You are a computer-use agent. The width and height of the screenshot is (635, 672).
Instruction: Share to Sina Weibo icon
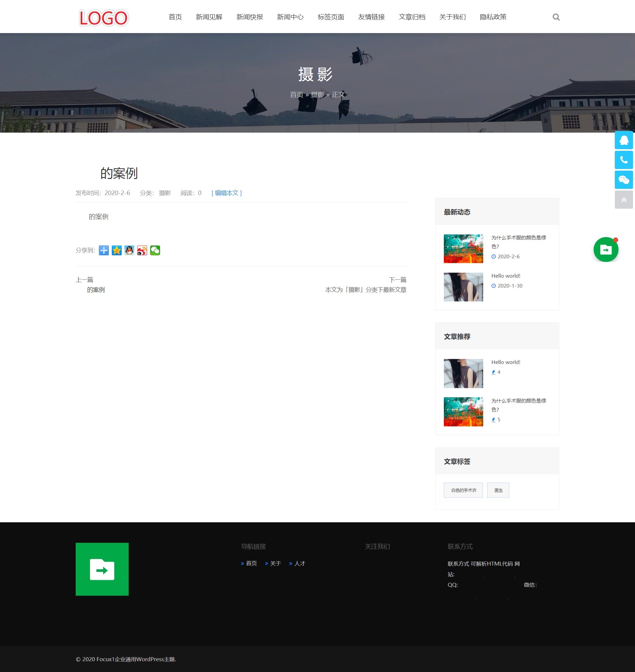coord(142,251)
